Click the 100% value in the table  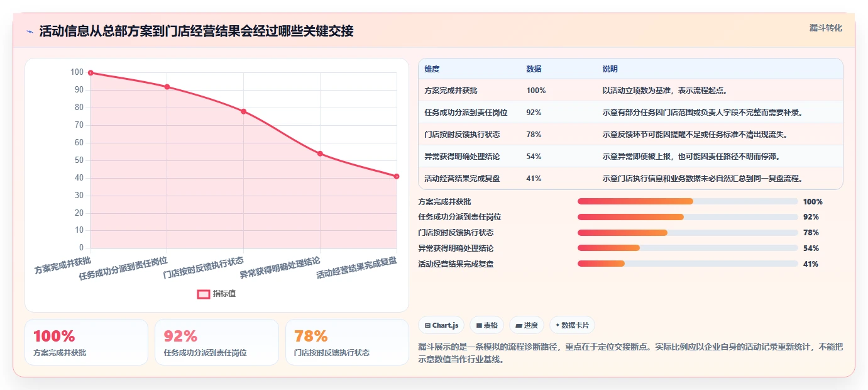tap(536, 91)
